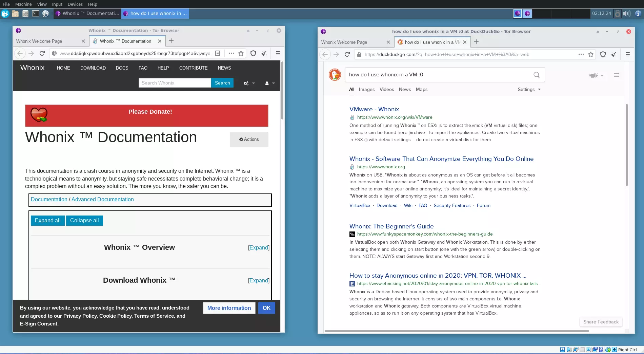Open Actions dropdown on Whonix Documentation
This screenshot has width=644, height=354.
(x=249, y=139)
